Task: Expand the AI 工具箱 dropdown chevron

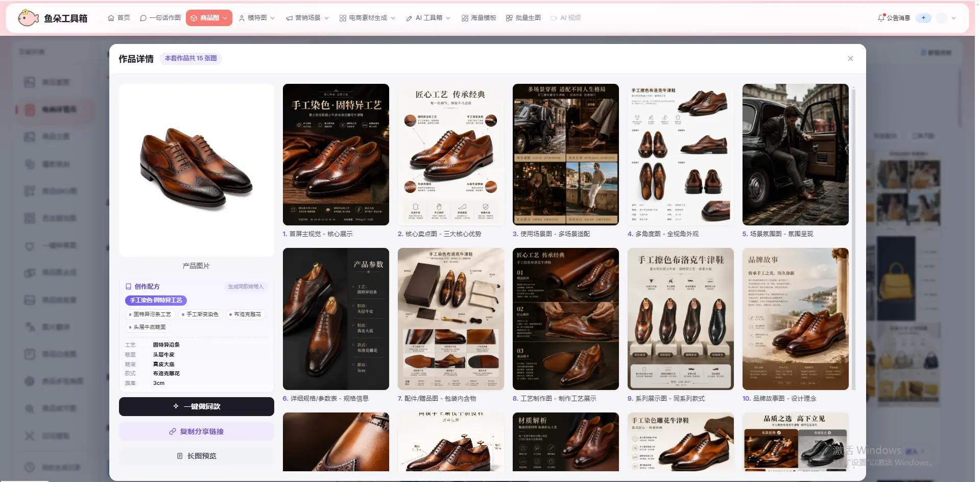Action: [448, 18]
